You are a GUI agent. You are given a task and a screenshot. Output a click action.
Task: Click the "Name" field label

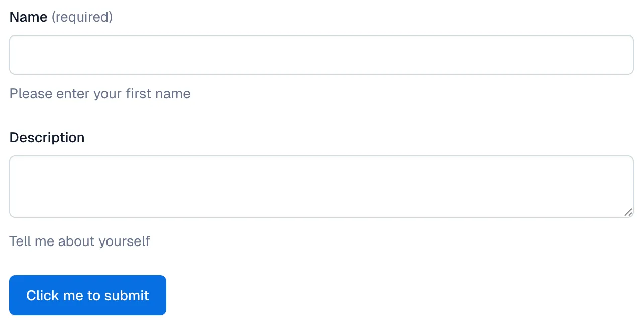pos(28,17)
